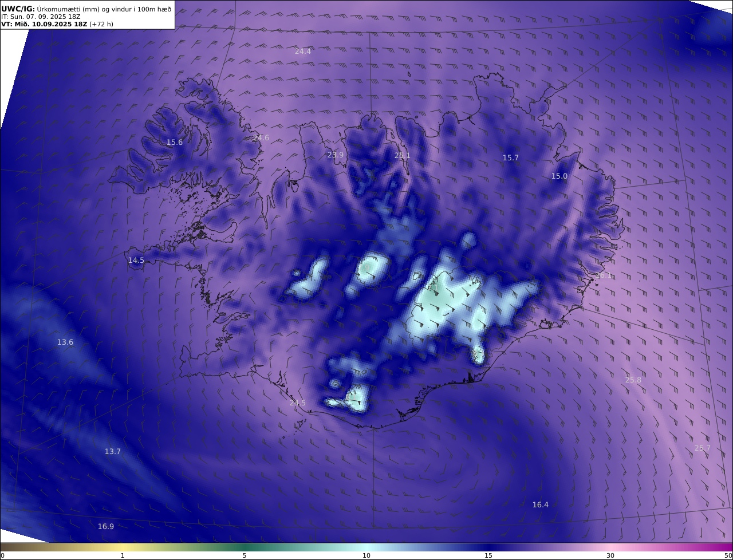The width and height of the screenshot is (733, 560).
Task: Click the 15.0 value label
Action: click(559, 176)
